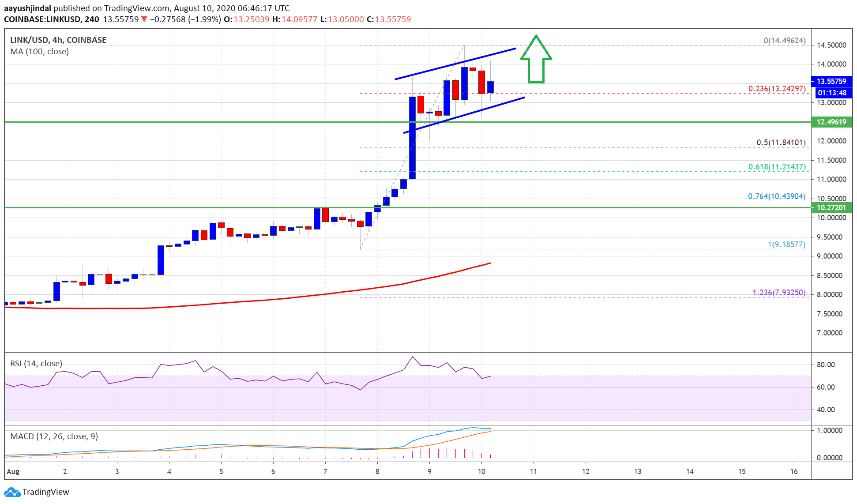Select the MACD (12, 26, close, 9) label
Screen dimensions: 857x504
tap(54, 436)
